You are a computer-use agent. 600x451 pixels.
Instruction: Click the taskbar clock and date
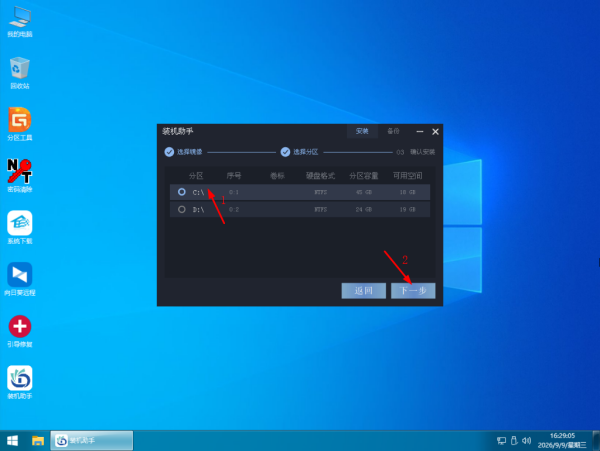[x=562, y=440]
